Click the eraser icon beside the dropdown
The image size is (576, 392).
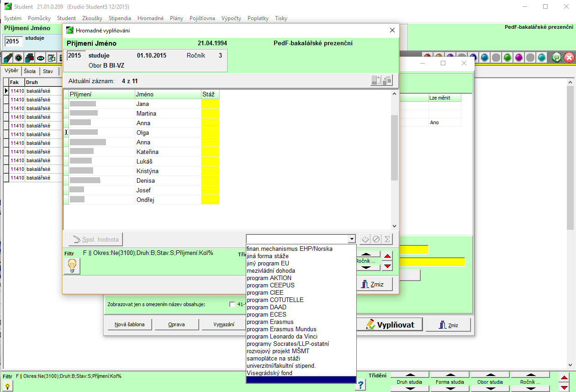tap(365, 239)
